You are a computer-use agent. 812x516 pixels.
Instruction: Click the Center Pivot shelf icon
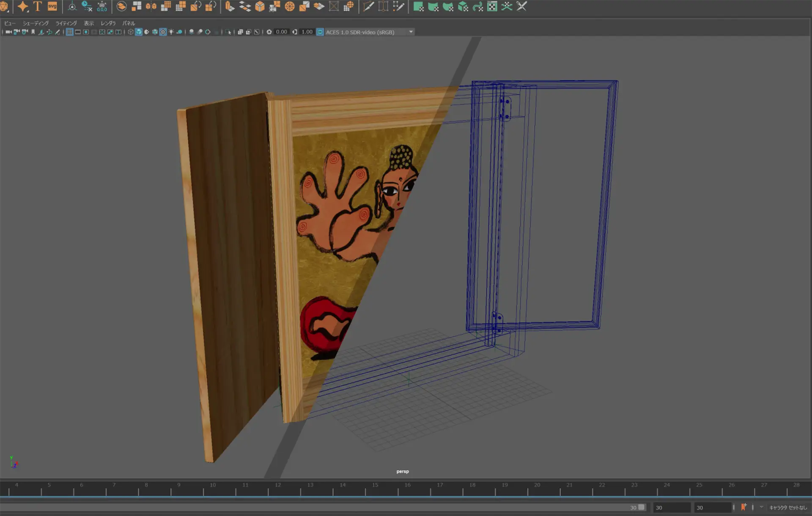click(72, 6)
